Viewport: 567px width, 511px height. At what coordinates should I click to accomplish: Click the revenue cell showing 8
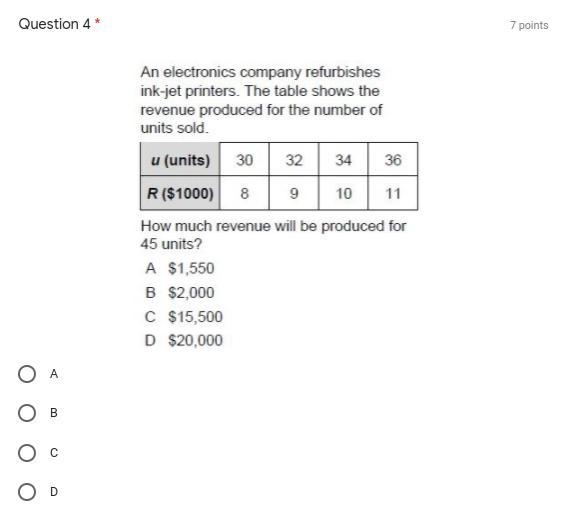pos(244,193)
